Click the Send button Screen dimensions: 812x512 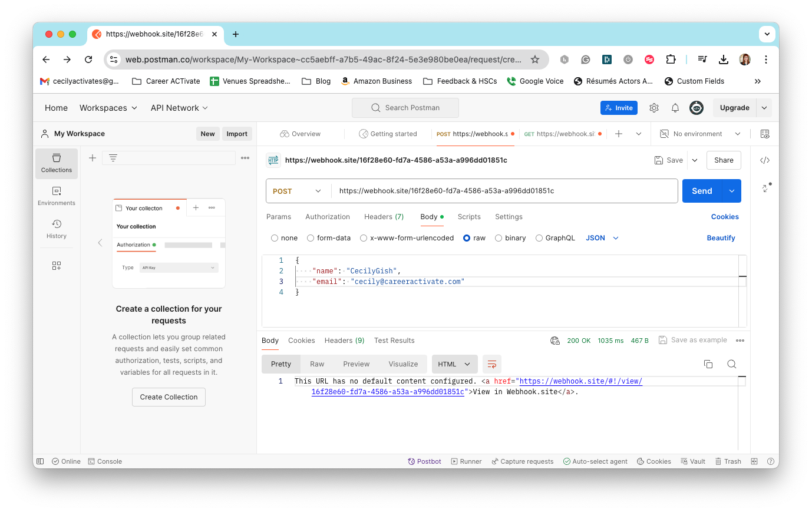click(x=702, y=191)
